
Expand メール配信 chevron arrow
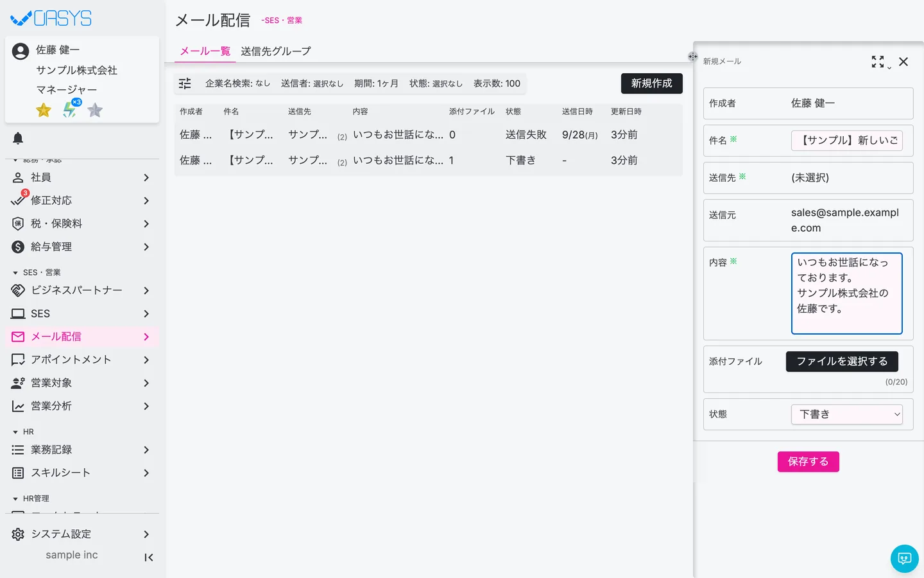(x=146, y=337)
